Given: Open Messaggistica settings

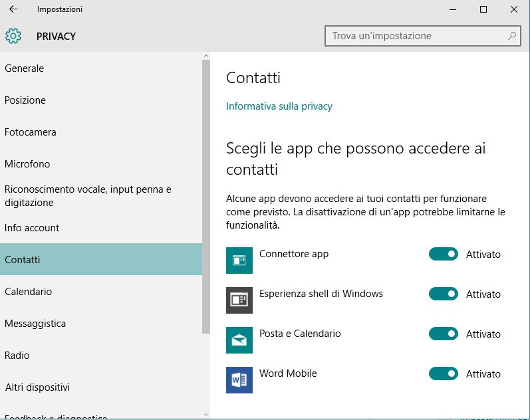Looking at the screenshot, I should (35, 324).
